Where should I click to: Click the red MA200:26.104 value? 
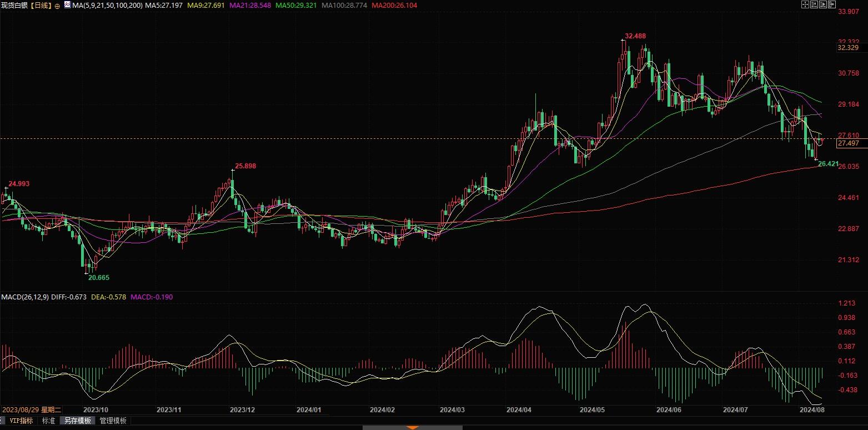pos(395,5)
